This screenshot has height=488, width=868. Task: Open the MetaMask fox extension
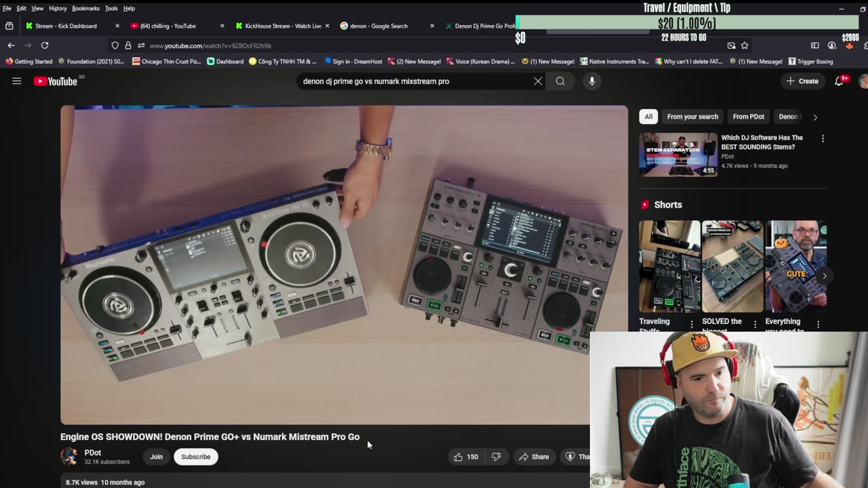click(x=850, y=45)
